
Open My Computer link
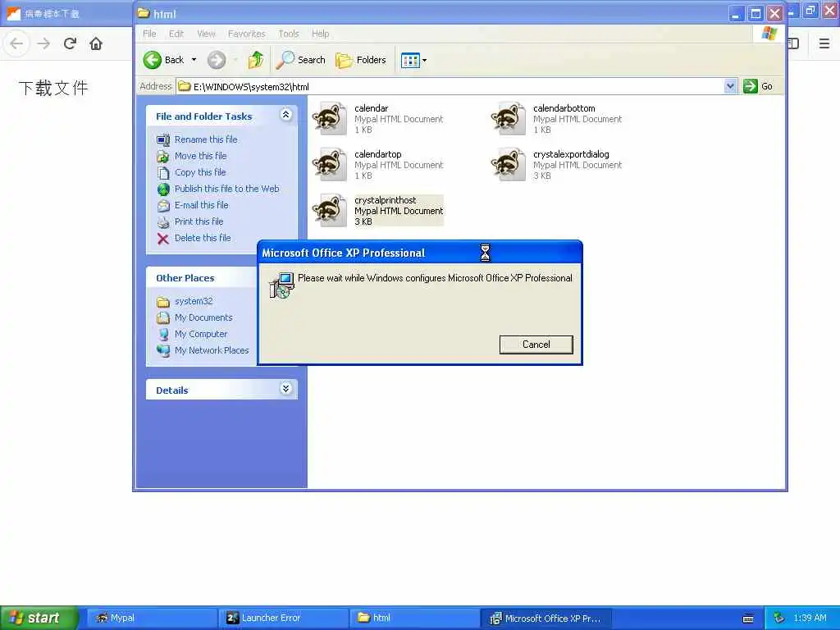pyautogui.click(x=201, y=335)
